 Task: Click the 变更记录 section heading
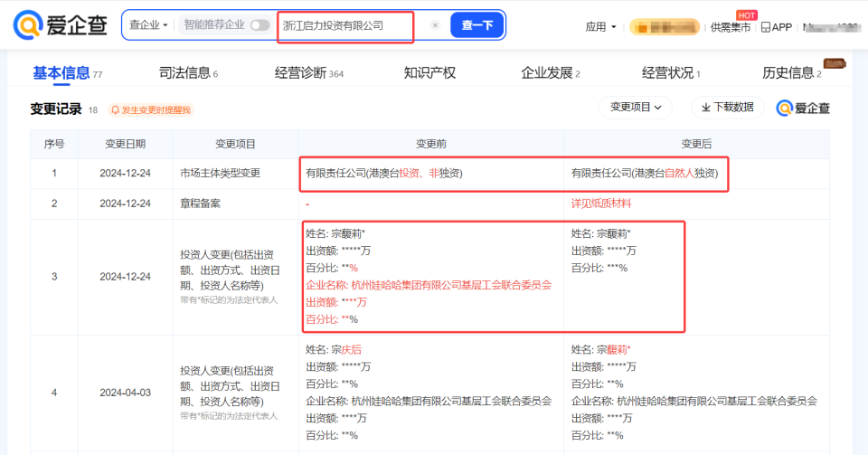(x=56, y=109)
